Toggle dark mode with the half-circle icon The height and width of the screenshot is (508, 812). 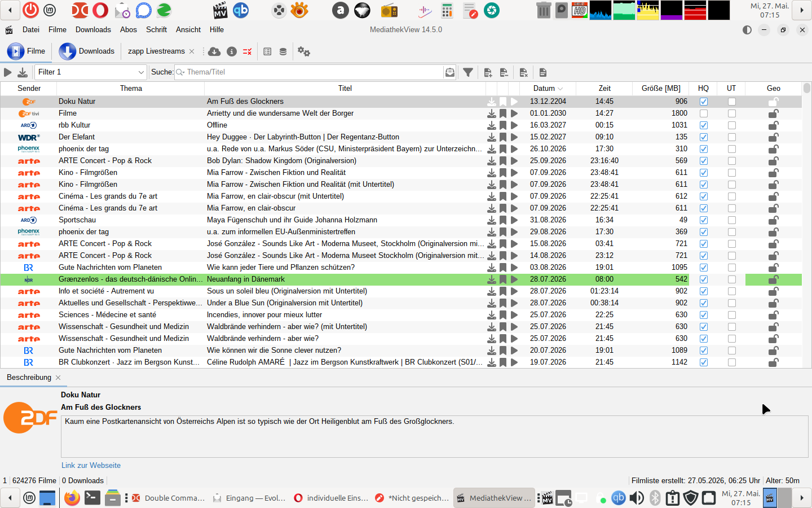tap(747, 30)
